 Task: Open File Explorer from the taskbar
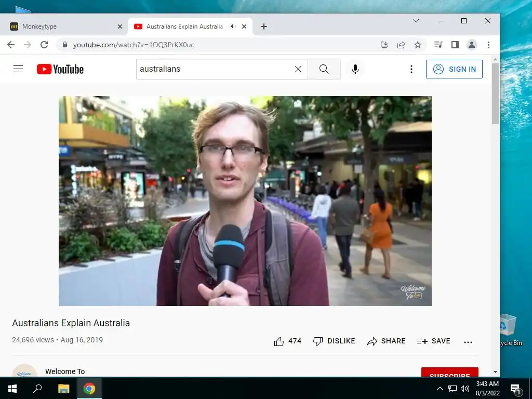[x=63, y=389]
